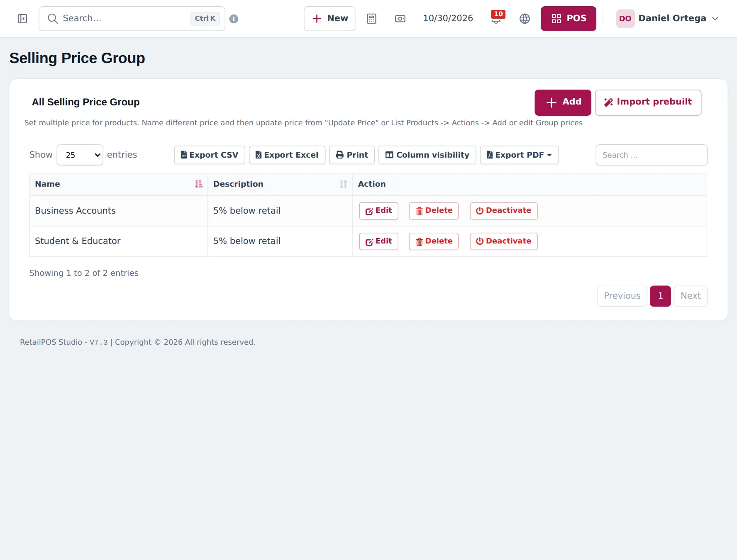
Task: Open Column visibility options
Action: [x=427, y=155]
